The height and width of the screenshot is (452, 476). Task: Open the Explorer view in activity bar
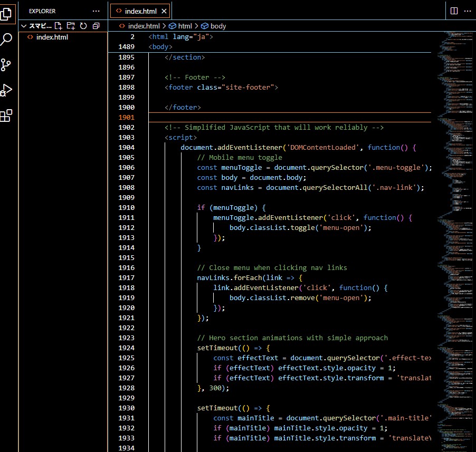[6, 14]
